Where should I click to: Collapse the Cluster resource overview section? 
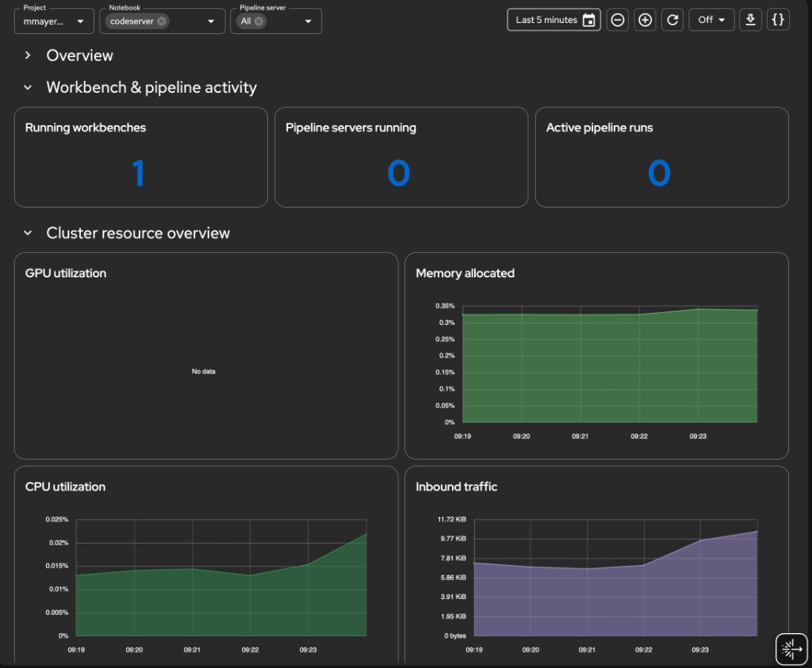pos(26,232)
